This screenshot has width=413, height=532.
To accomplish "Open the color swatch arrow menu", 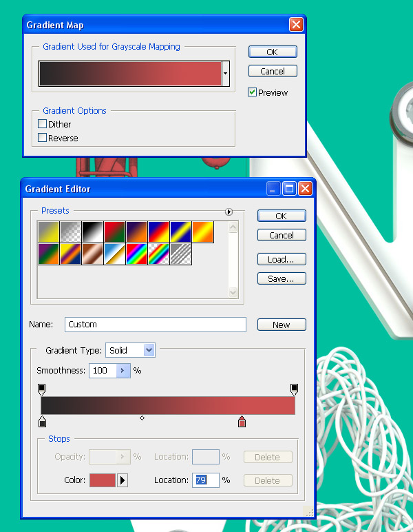I will (123, 480).
